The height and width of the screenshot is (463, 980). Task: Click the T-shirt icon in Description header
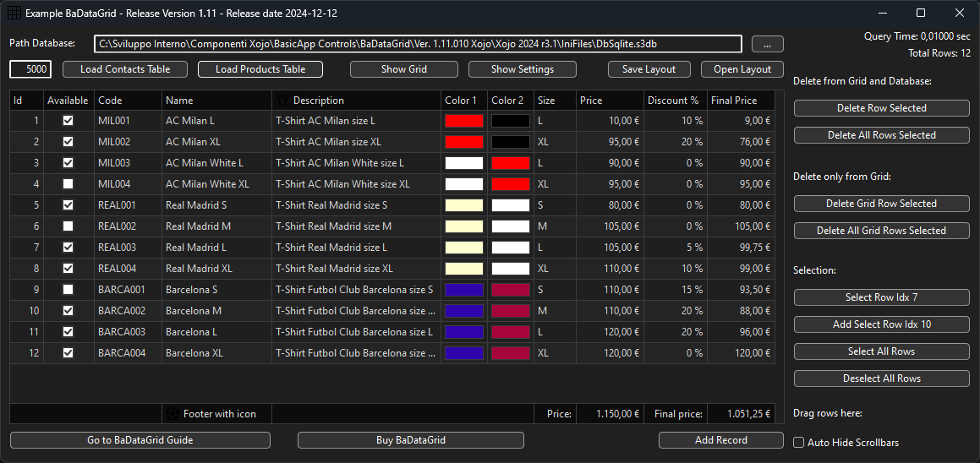pyautogui.click(x=282, y=101)
